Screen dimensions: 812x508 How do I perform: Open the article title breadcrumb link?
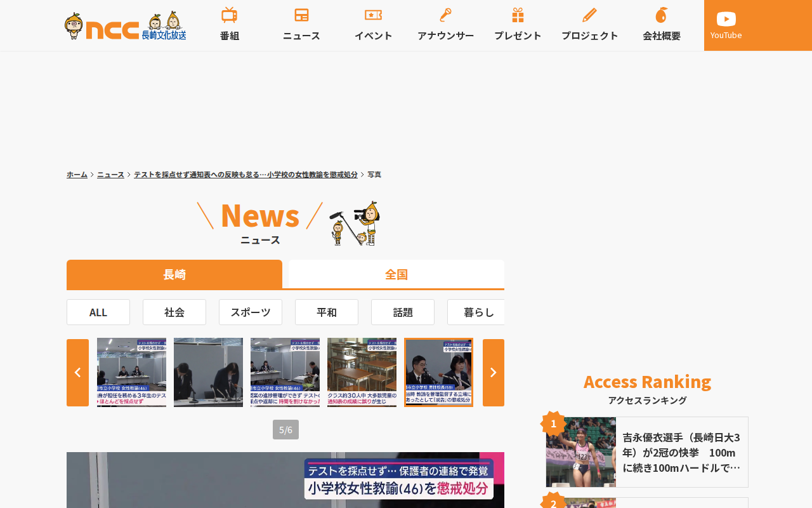click(x=246, y=175)
